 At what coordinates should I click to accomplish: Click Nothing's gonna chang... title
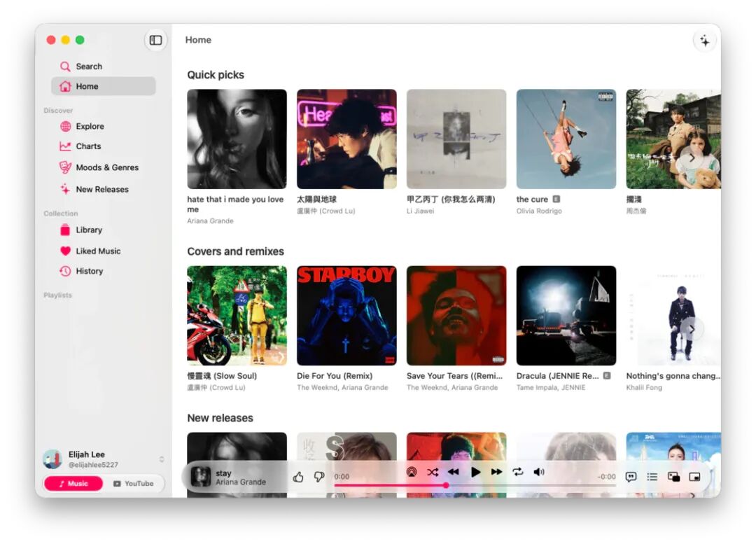coord(673,376)
